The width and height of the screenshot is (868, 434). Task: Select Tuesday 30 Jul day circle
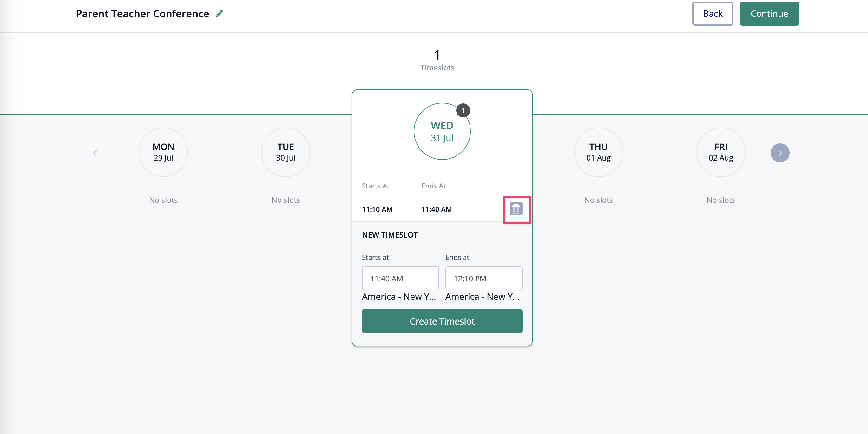coord(286,152)
